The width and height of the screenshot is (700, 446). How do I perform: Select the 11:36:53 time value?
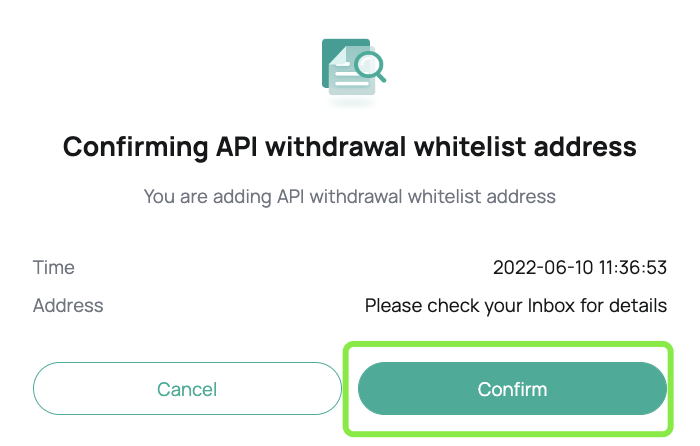(633, 268)
